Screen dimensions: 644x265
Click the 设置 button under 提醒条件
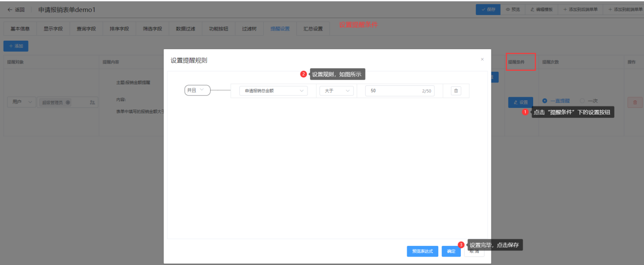(x=520, y=102)
